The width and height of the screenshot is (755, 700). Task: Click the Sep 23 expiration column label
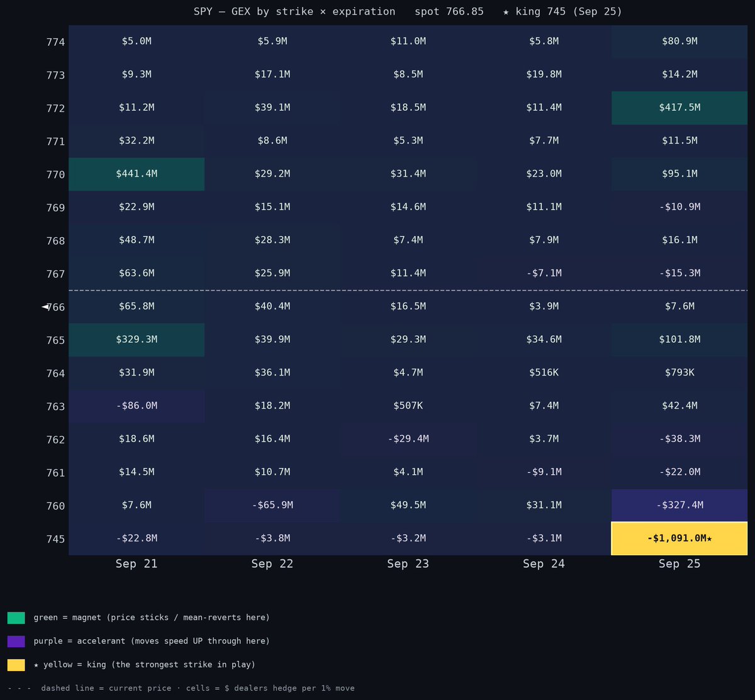click(x=408, y=564)
